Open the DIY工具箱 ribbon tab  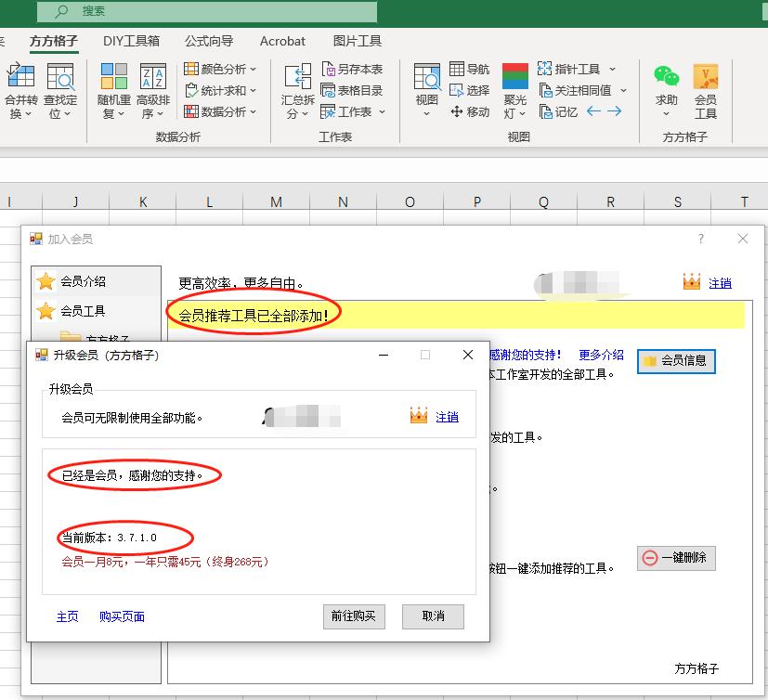point(131,41)
